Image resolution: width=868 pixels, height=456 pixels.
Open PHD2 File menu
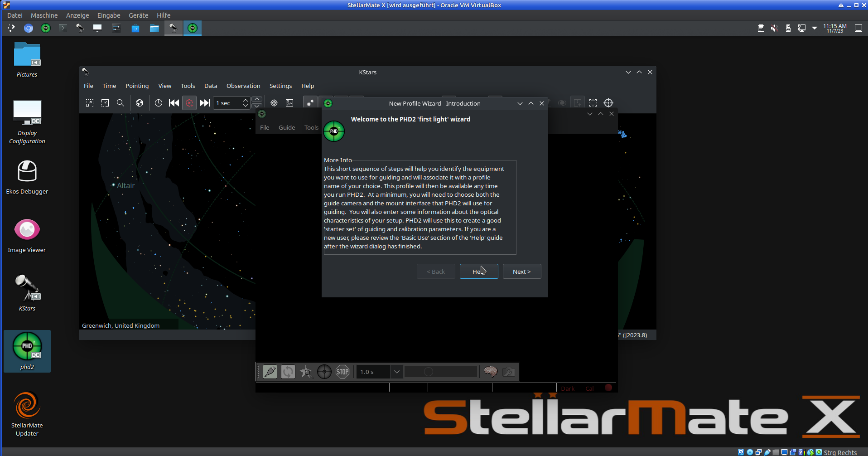pos(265,127)
